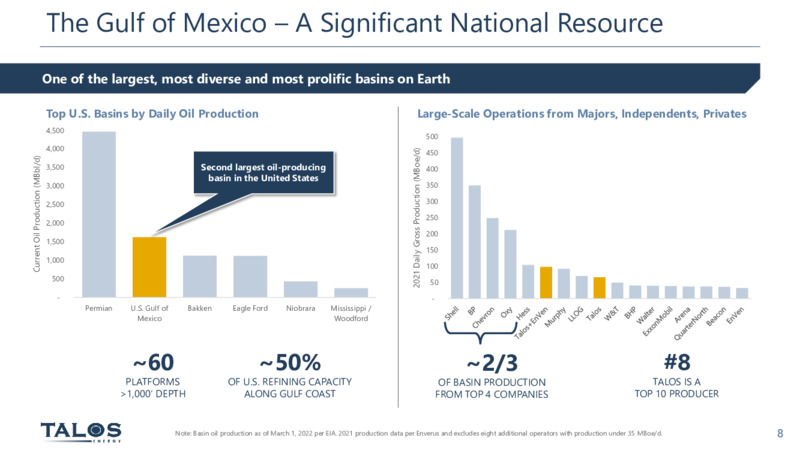This screenshot has width=800, height=450.
Task: Select the 'Niobrara' axis label
Action: pos(301,308)
